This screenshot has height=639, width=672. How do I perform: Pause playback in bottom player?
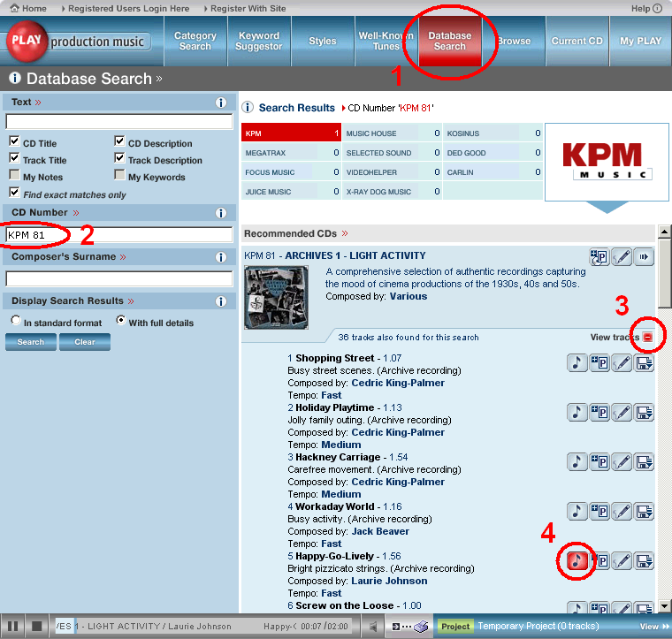click(x=14, y=627)
